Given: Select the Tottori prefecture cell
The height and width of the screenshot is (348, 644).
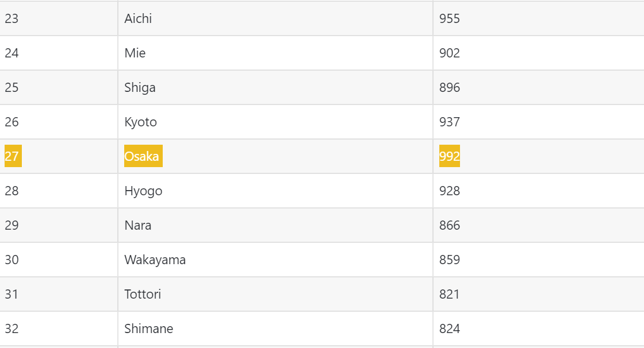Looking at the screenshot, I should 275,294.
